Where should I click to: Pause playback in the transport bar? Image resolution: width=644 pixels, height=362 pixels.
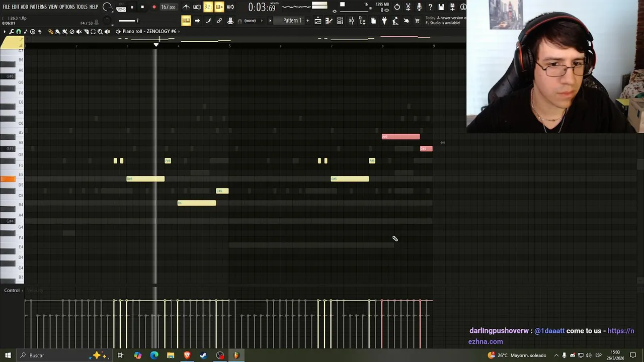[132, 7]
